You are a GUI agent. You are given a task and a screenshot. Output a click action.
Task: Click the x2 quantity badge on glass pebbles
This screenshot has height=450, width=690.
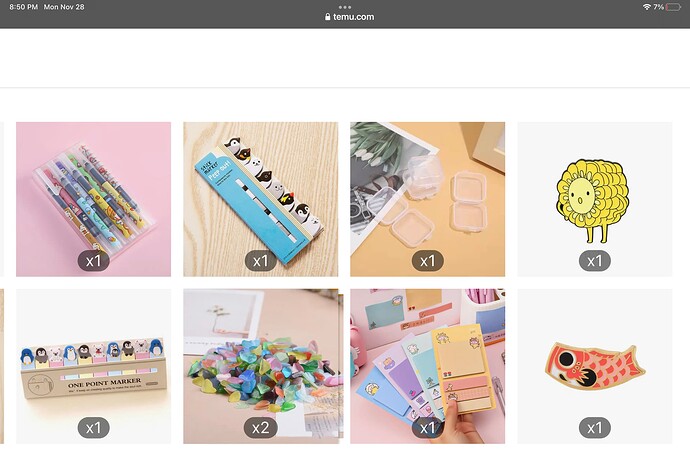(x=261, y=428)
